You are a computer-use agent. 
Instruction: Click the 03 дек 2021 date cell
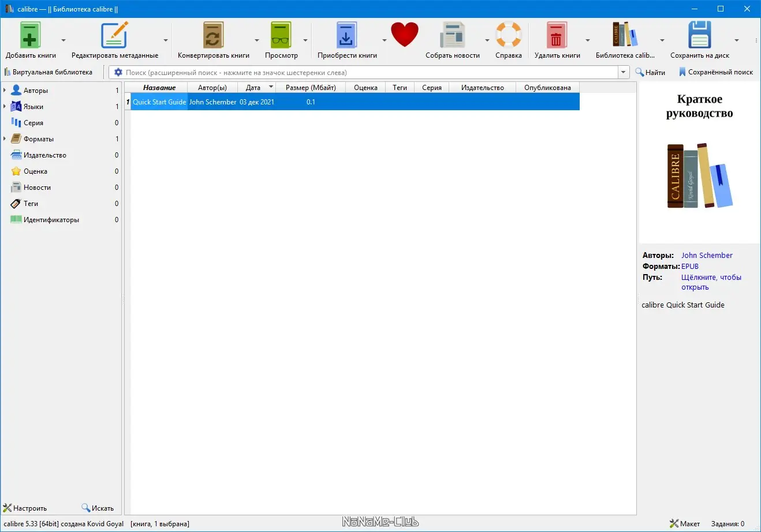point(257,102)
